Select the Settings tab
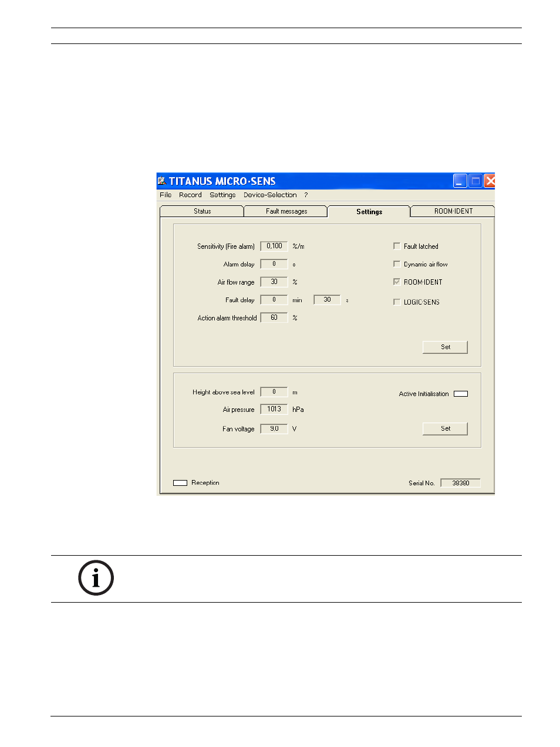 (x=369, y=212)
